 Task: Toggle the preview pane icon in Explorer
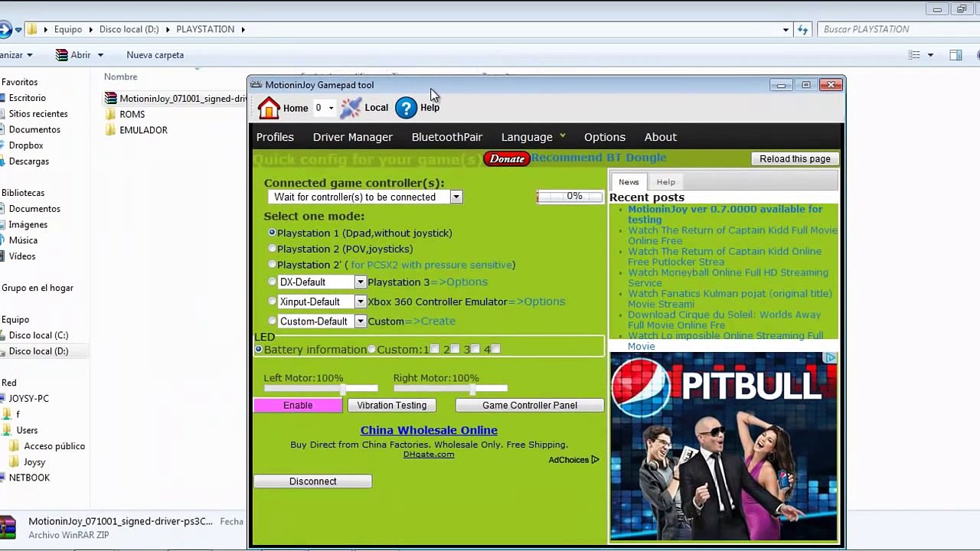(955, 55)
